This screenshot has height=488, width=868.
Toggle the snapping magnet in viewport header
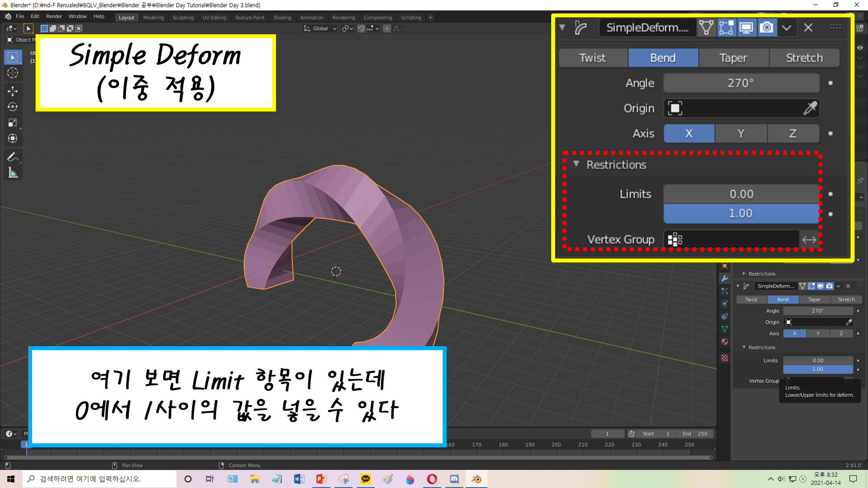(361, 29)
